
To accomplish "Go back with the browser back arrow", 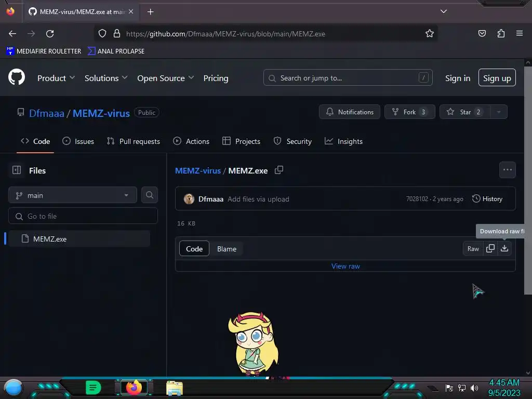I will (x=12, y=34).
